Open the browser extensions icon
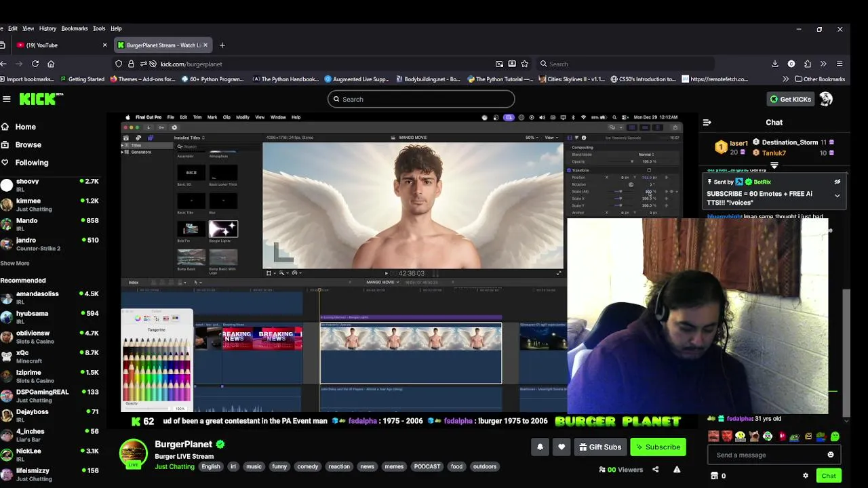 pyautogui.click(x=807, y=64)
